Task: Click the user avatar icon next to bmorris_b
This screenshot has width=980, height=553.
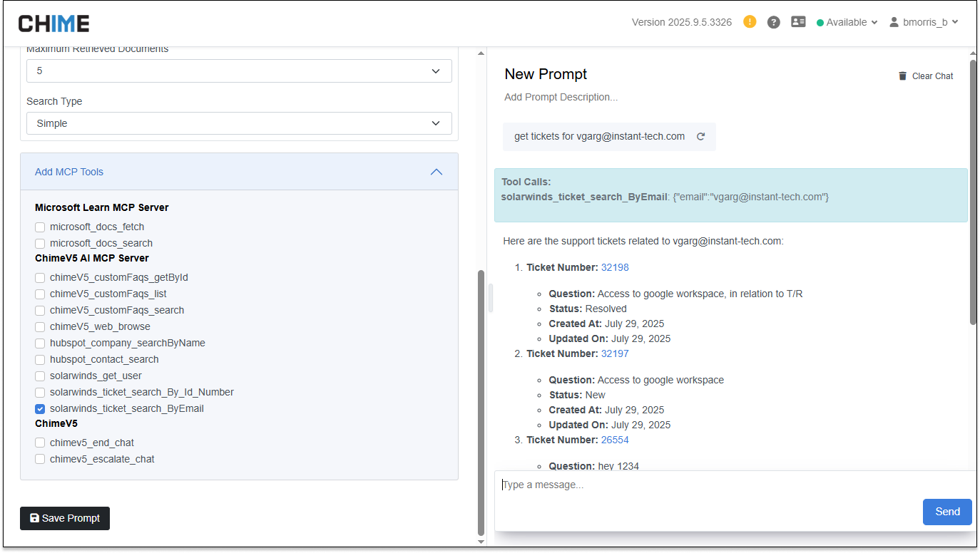Action: 894,22
